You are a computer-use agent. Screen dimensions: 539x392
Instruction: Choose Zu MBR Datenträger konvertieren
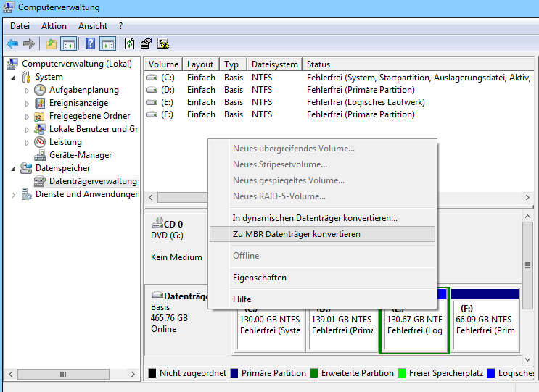coord(296,234)
